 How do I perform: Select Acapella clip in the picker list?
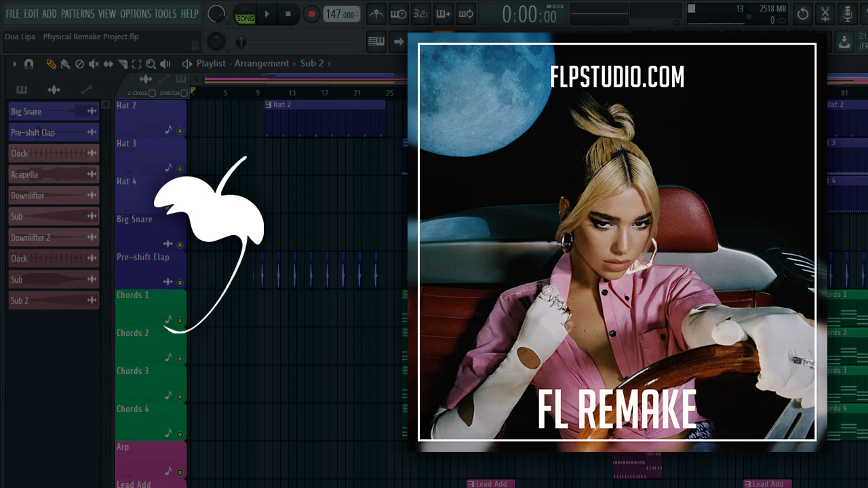tap(54, 174)
